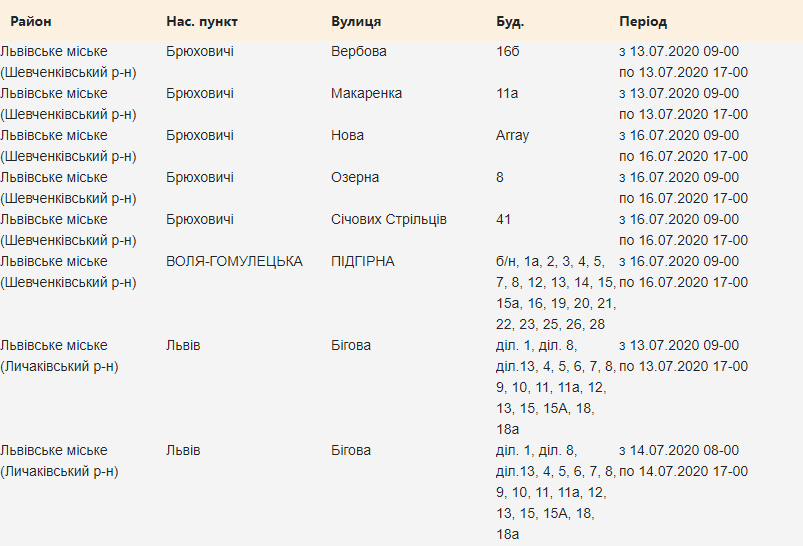Click the "Буд." column header
Image resolution: width=803 pixels, height=546 pixels.
pyautogui.click(x=510, y=21)
